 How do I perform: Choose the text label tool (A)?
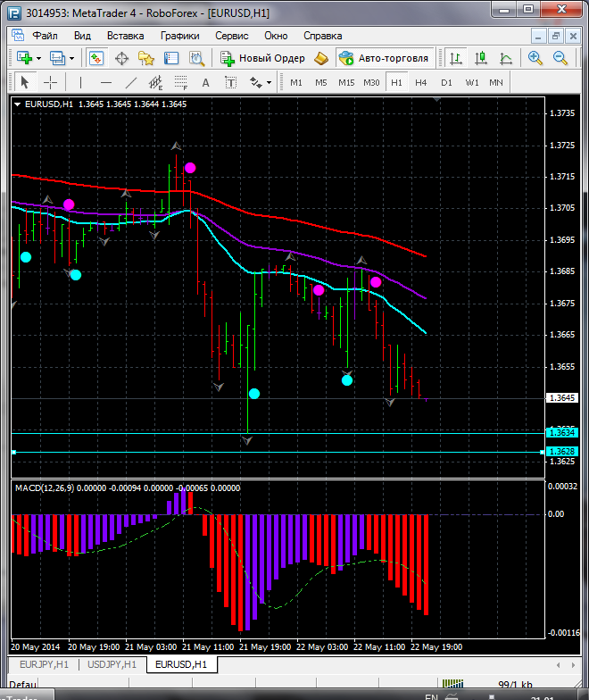coord(205,82)
